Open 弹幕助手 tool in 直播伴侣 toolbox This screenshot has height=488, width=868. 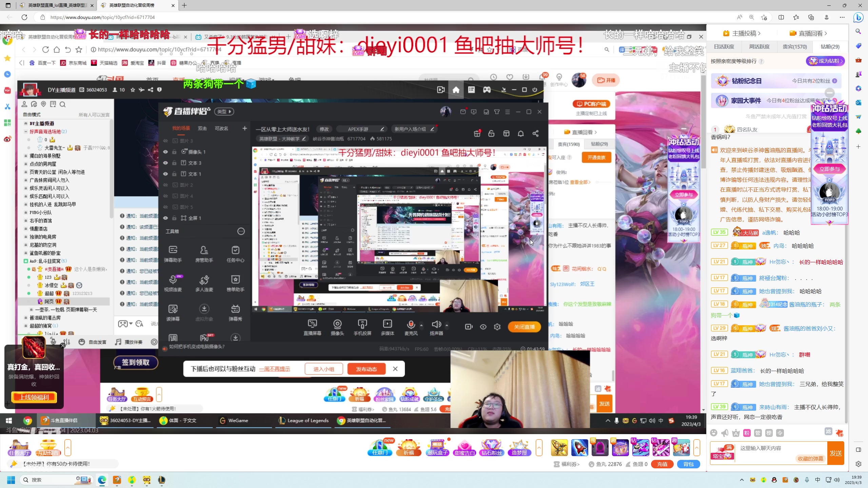click(x=173, y=254)
